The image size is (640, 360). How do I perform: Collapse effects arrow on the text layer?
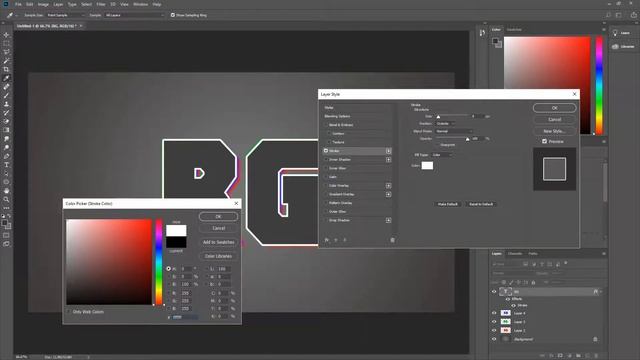[x=601, y=292]
